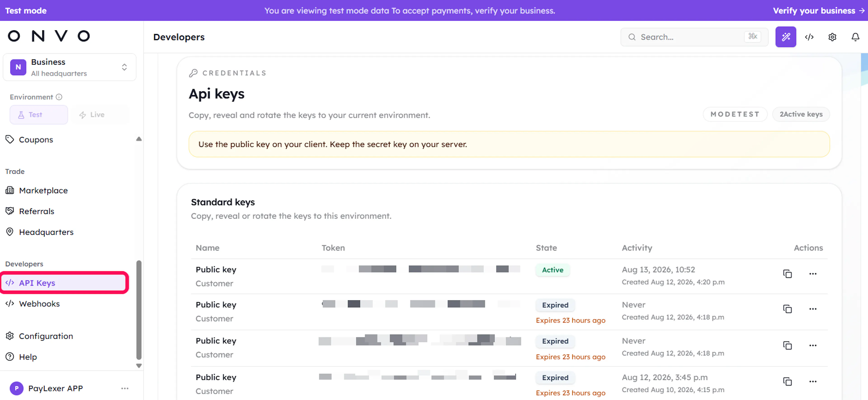Copy the first Expired key created 4:18 p.m
The height and width of the screenshot is (400, 868).
pos(787,309)
